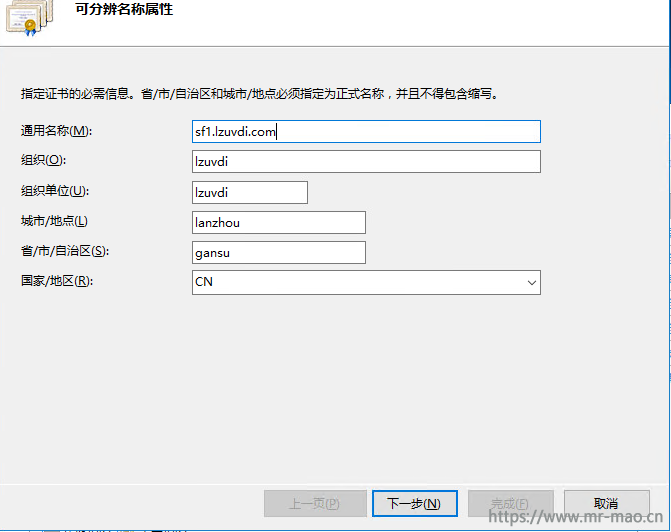This screenshot has height=532, width=671.
Task: Click the 组织(O) input field
Action: pyautogui.click(x=366, y=161)
